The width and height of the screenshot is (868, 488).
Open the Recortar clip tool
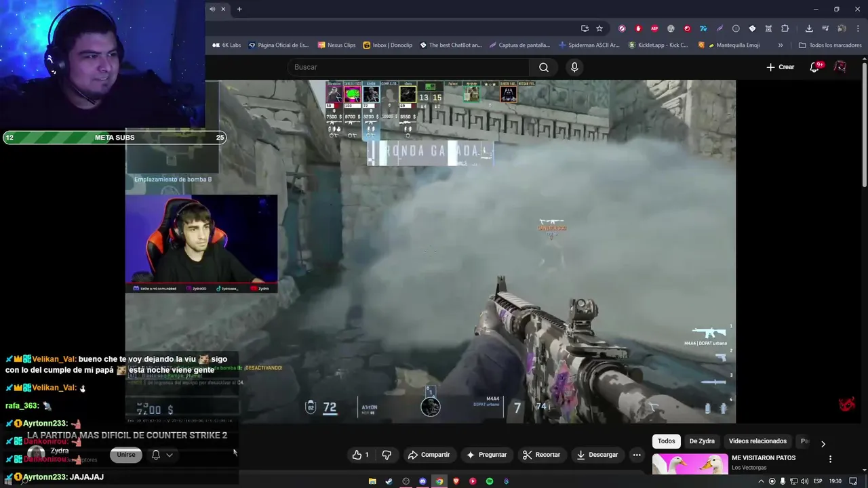pos(541,455)
